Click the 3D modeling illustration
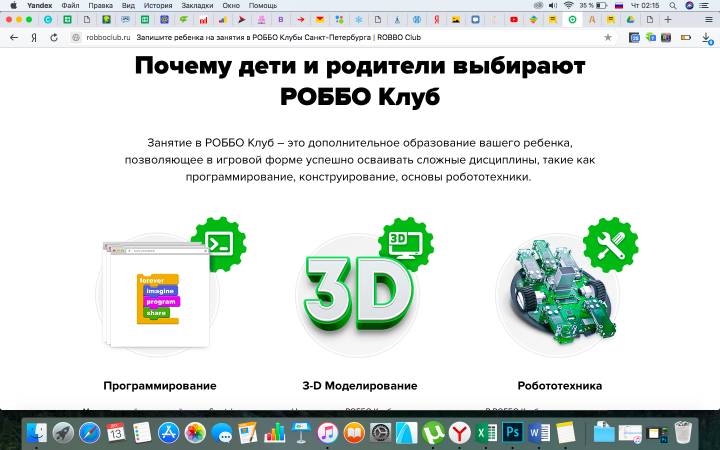 pyautogui.click(x=358, y=295)
